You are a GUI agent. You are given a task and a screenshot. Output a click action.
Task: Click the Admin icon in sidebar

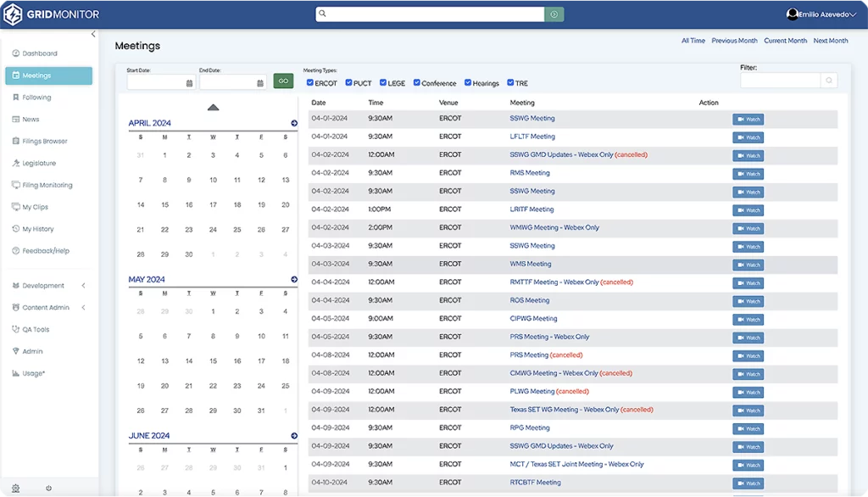15,351
